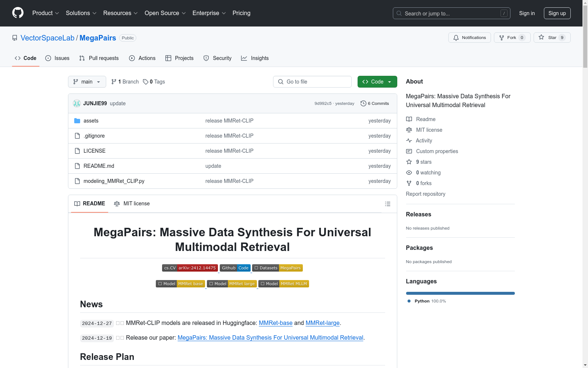Switch to the Projects tab
Viewport: 588px width, 368px height.
(179, 58)
